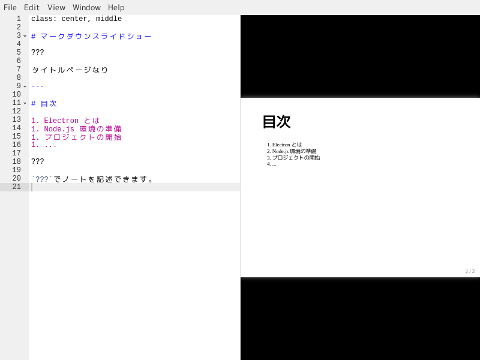Viewport: 480px width, 360px height.
Task: Open the Window menu
Action: click(x=86, y=7)
